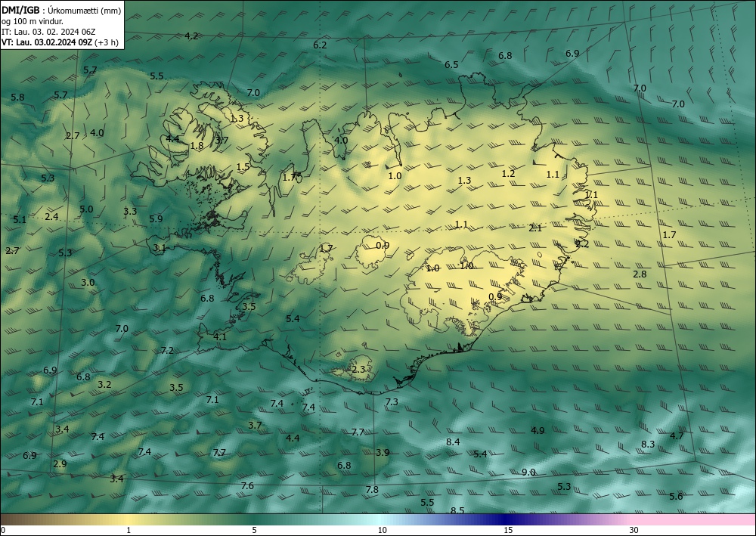
Task: Click the map value 5.1
Action: 20,219
